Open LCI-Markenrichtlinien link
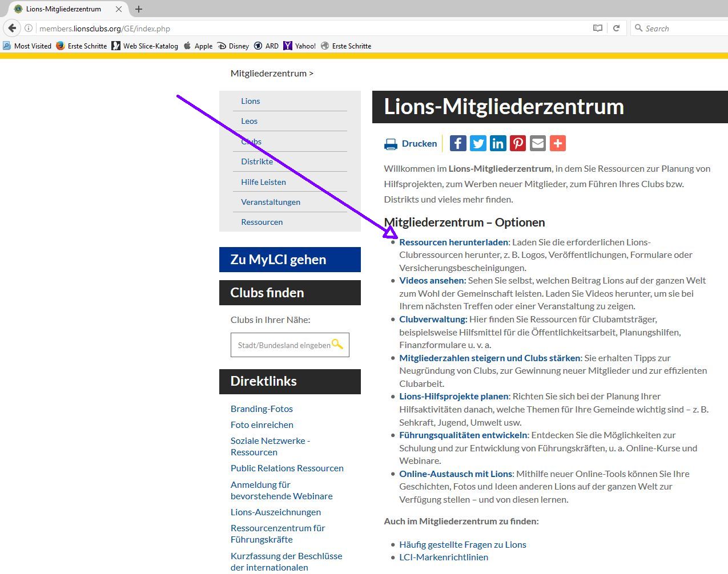The image size is (728, 574). tap(444, 557)
